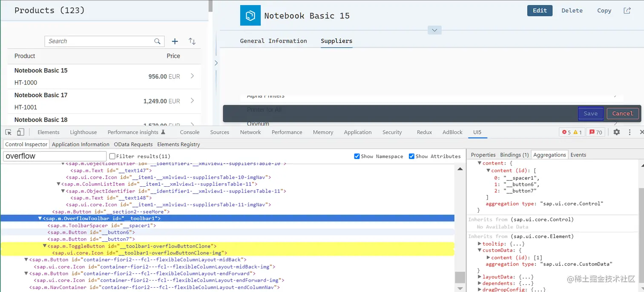Select the sap.m.Text __text148 row
This screenshot has width=644, height=292.
coord(111,198)
